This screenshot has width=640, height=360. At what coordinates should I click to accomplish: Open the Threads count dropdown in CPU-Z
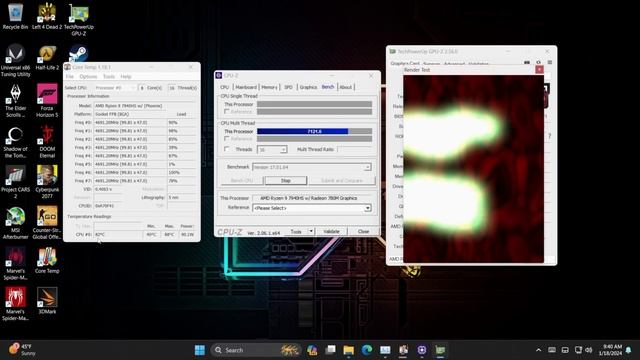click(272, 150)
